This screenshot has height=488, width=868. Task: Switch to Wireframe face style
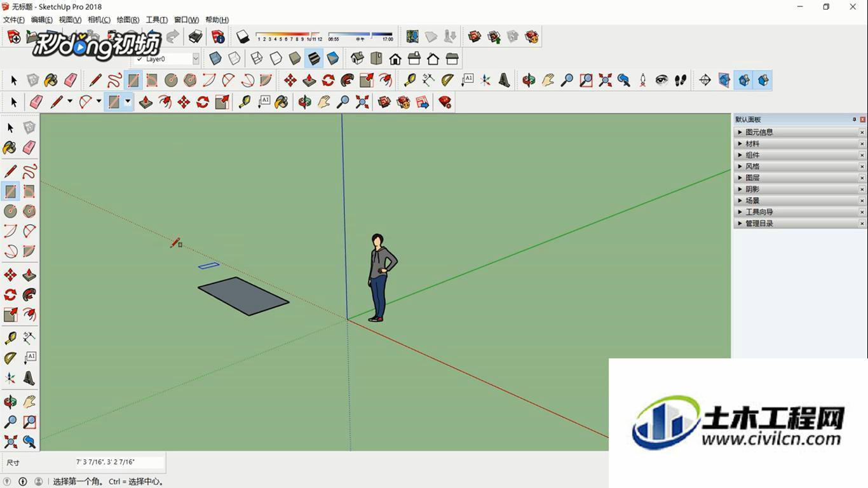pyautogui.click(x=257, y=58)
